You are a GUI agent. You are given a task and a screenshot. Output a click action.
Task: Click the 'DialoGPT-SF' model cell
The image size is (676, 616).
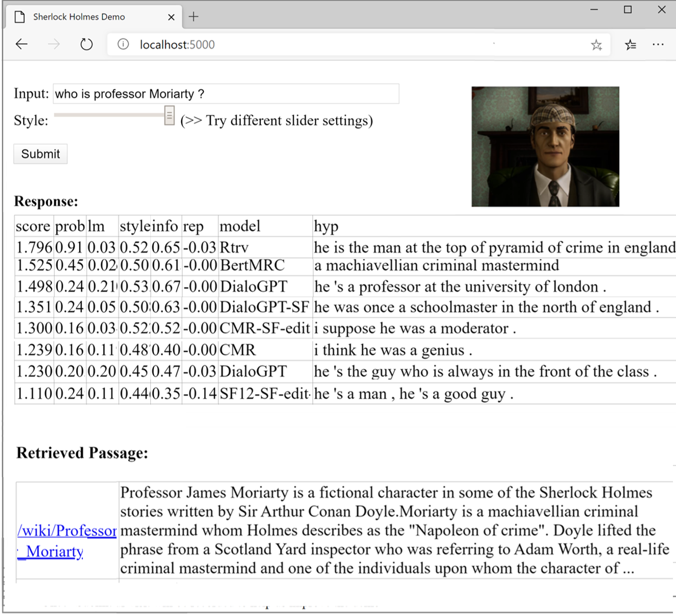tap(264, 307)
